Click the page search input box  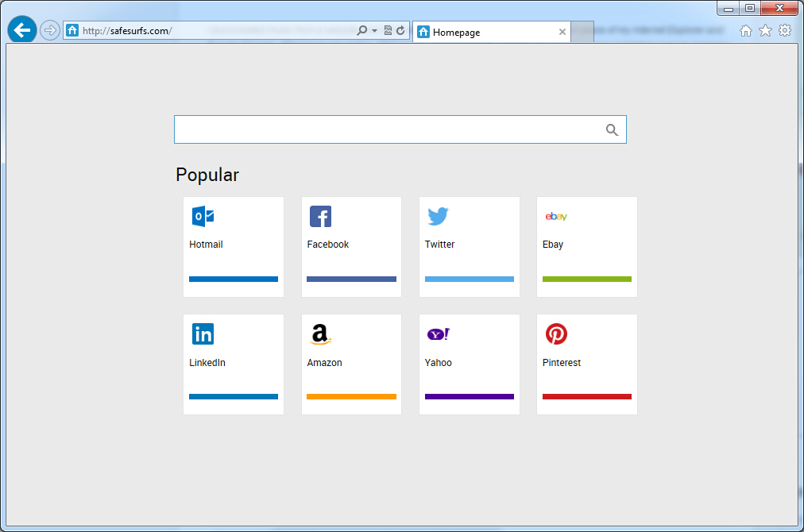(x=400, y=129)
